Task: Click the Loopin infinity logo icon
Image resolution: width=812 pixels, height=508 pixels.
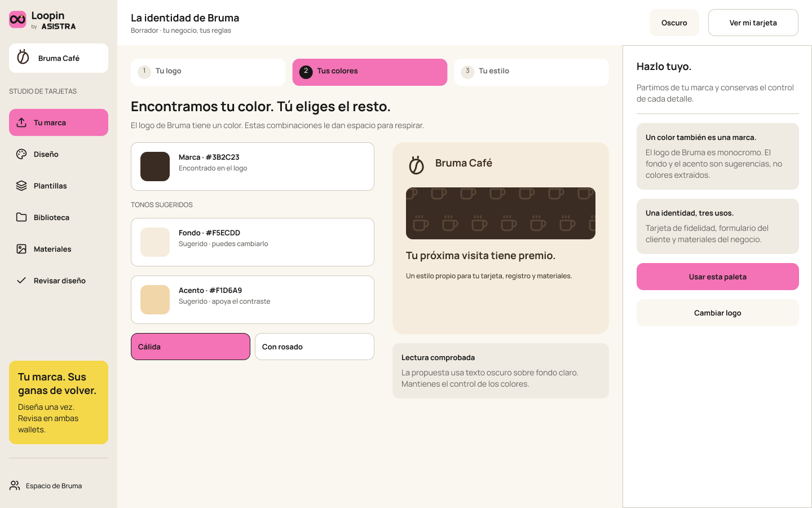Action: (x=17, y=20)
